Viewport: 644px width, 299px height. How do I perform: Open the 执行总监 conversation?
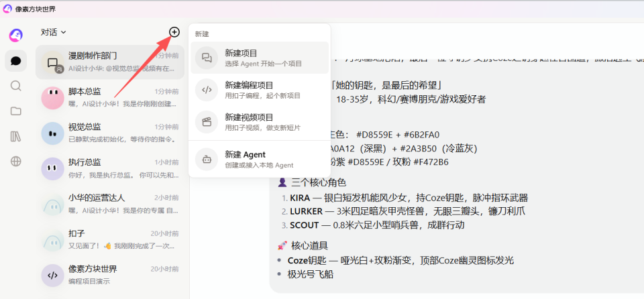coord(110,169)
